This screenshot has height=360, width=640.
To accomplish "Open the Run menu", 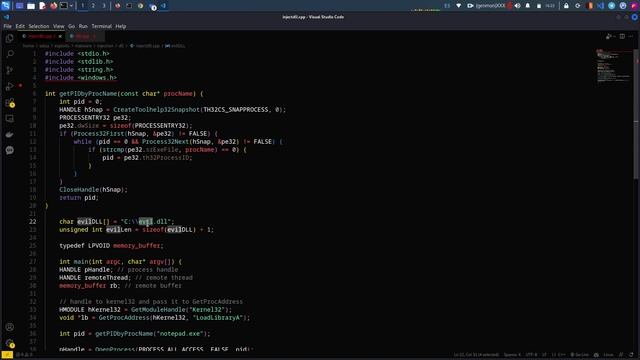I will click(83, 26).
